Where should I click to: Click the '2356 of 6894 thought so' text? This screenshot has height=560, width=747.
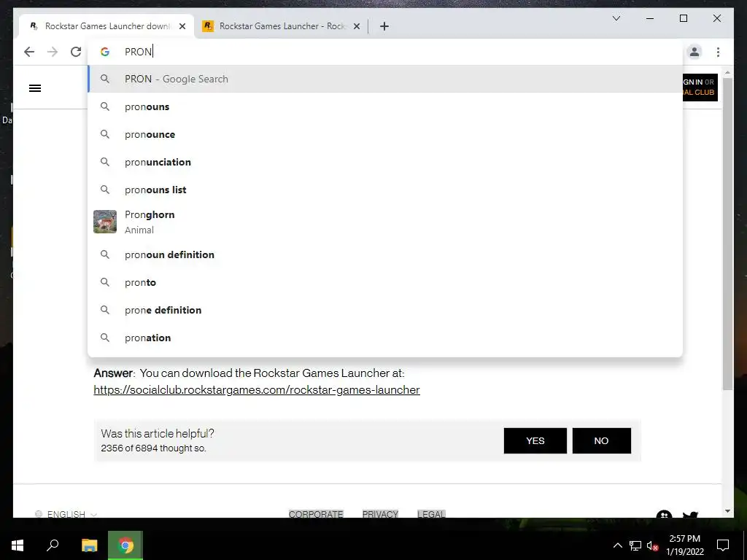coord(153,448)
